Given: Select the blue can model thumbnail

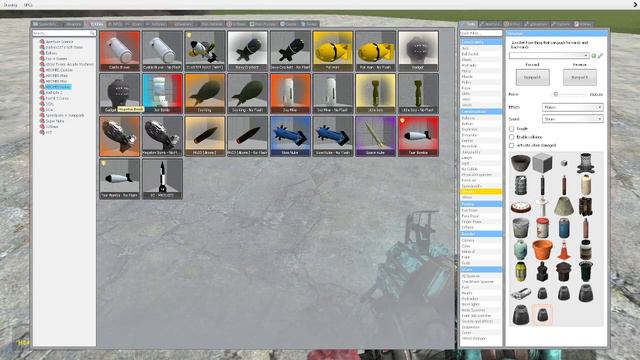Looking at the screenshot, I should click(x=564, y=228).
